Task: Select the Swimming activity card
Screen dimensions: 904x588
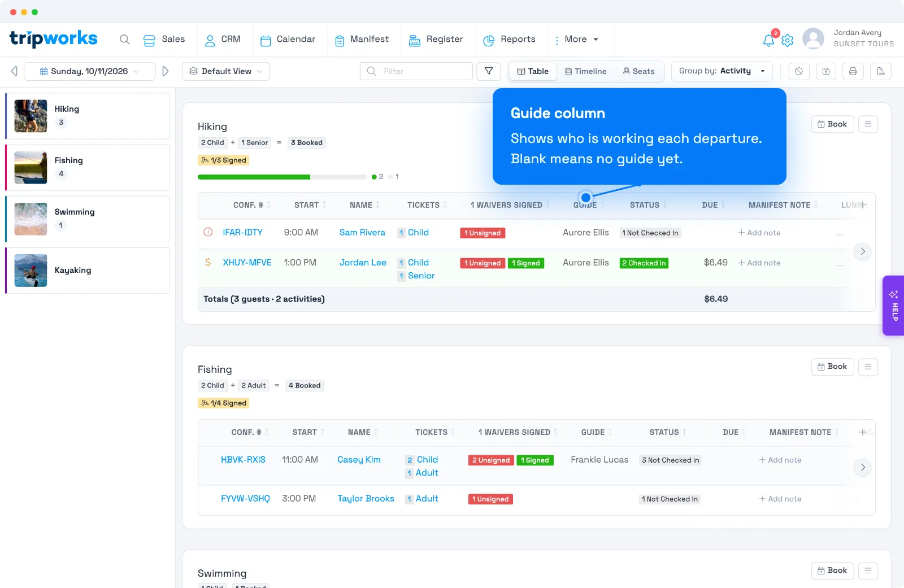Action: coord(88,219)
